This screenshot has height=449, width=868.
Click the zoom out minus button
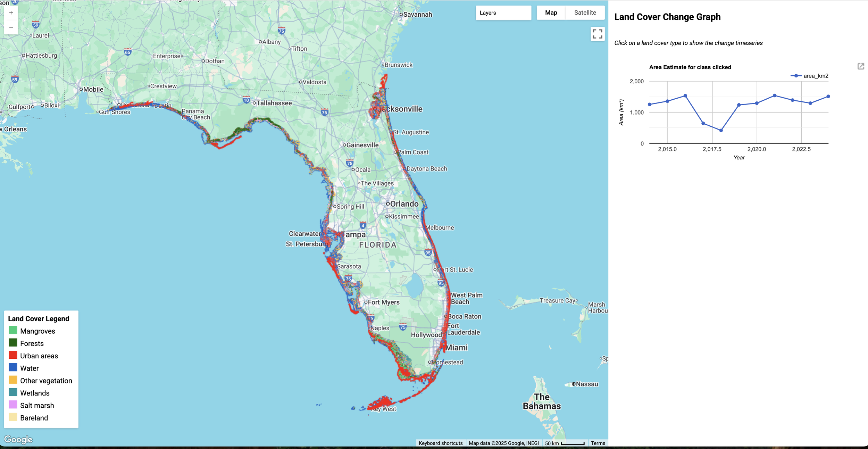pos(11,27)
